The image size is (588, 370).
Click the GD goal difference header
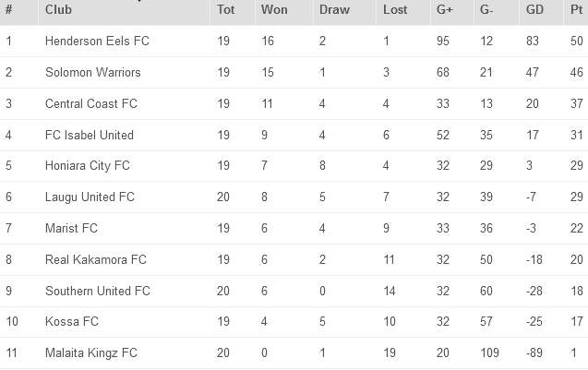click(x=534, y=11)
